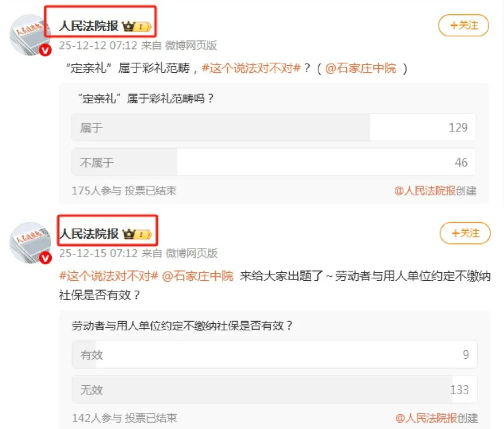Follow 人民法院报 from the second post

465,233
